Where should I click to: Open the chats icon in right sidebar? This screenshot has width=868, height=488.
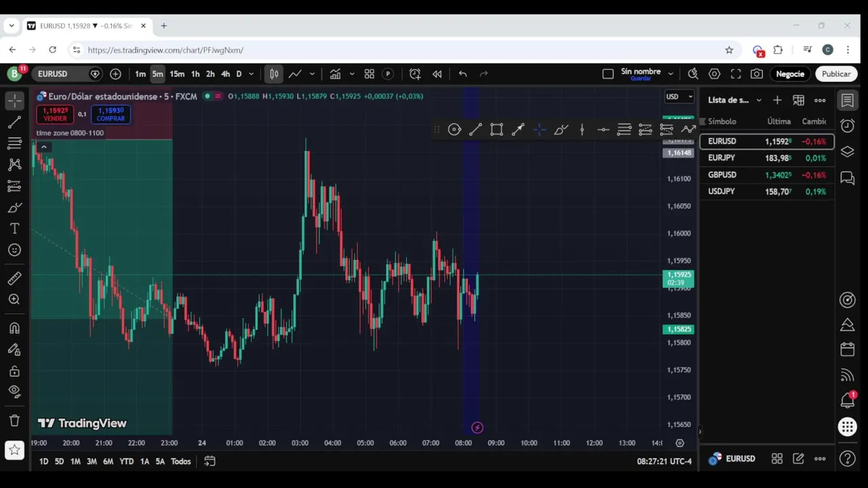(x=847, y=178)
